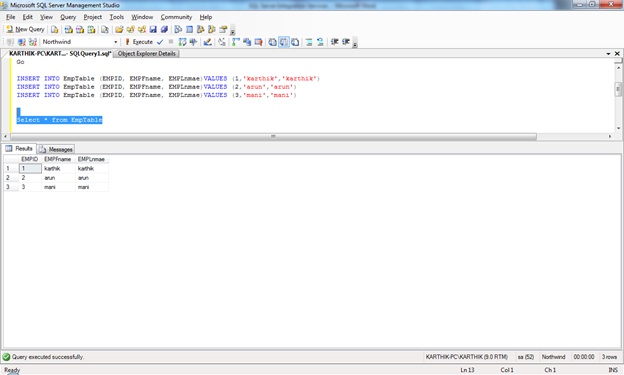Click the Open File folder icon
The width and height of the screenshot is (624, 375).
click(119, 29)
